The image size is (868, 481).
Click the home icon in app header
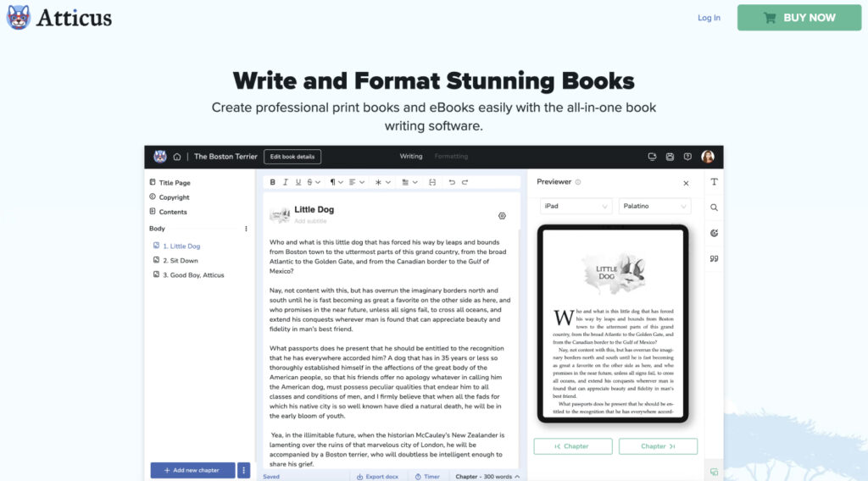coord(177,157)
